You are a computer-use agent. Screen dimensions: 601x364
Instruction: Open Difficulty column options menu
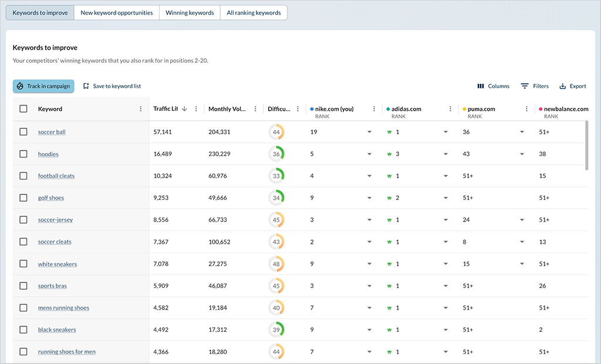click(x=298, y=109)
